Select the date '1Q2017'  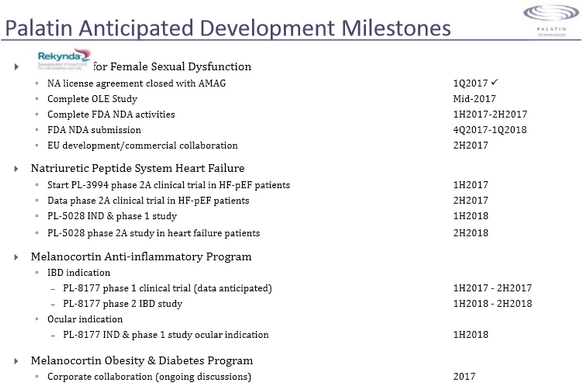[470, 83]
